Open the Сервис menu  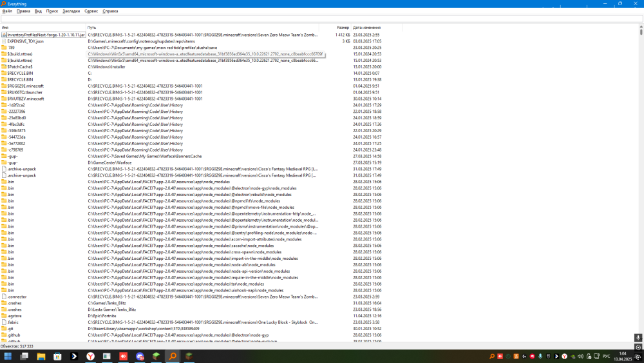tap(91, 11)
